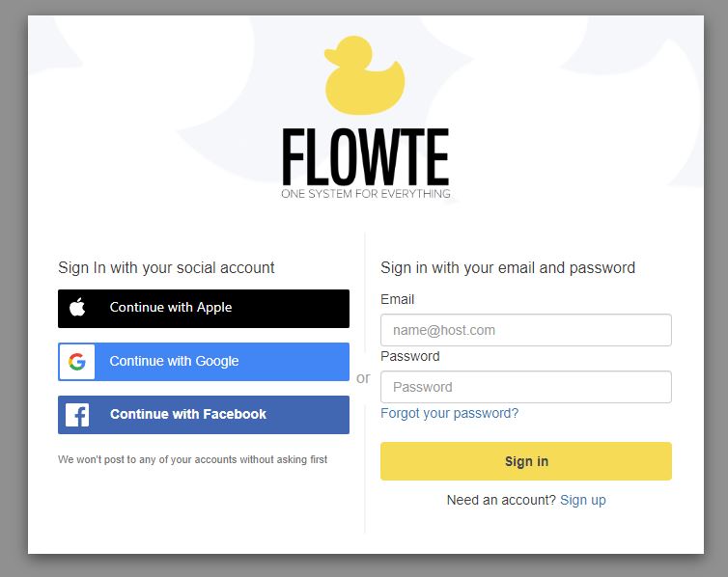The image size is (728, 577).
Task: Click the Email field label
Action: [x=398, y=299]
